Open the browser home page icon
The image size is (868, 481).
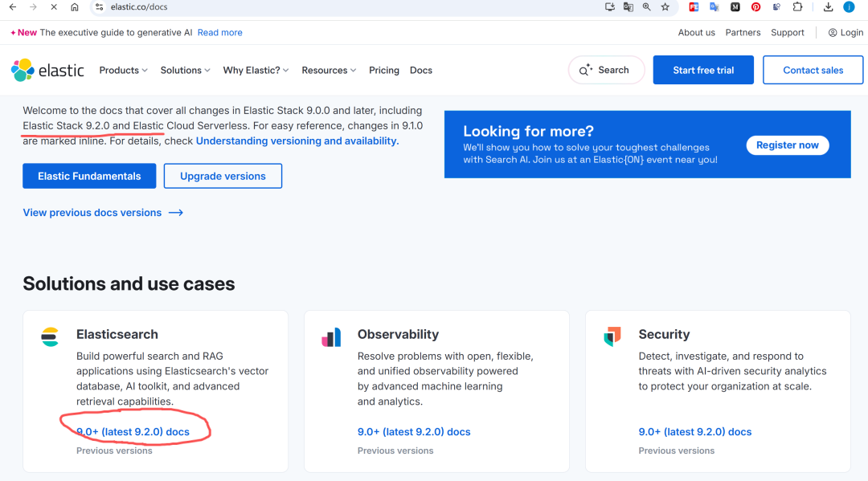[x=74, y=7]
